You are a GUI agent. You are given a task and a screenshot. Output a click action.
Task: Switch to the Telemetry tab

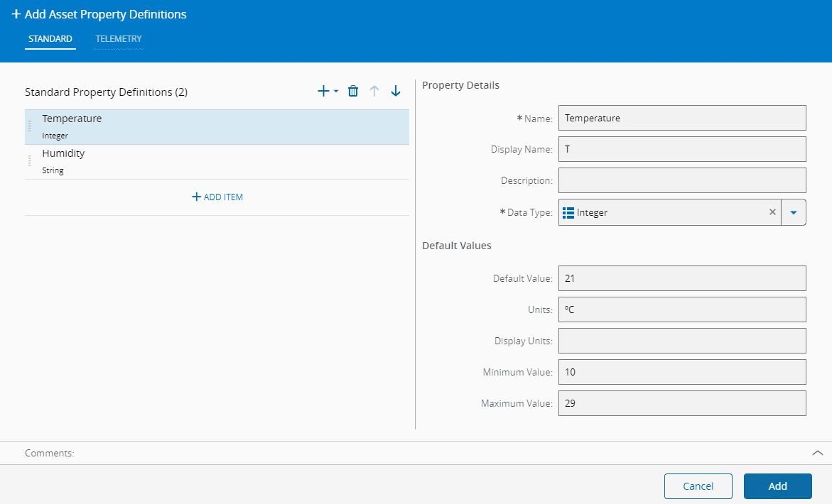(119, 39)
